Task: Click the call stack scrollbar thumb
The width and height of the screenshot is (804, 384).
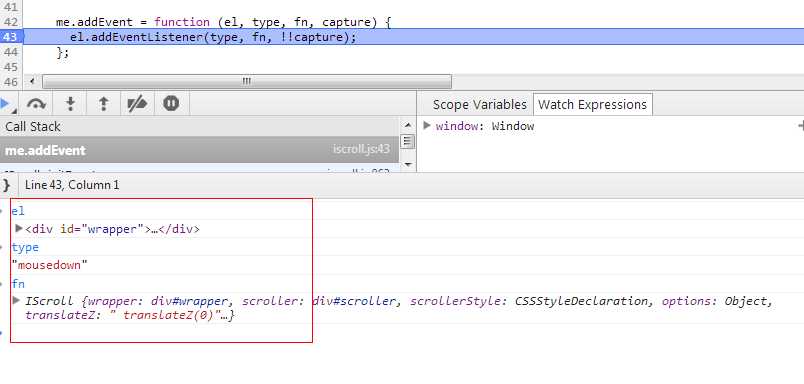Action: click(x=407, y=142)
